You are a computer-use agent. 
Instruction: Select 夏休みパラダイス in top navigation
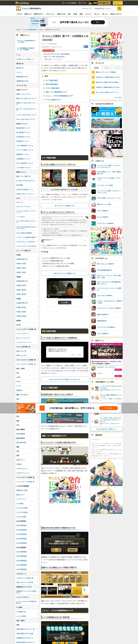point(116,14)
